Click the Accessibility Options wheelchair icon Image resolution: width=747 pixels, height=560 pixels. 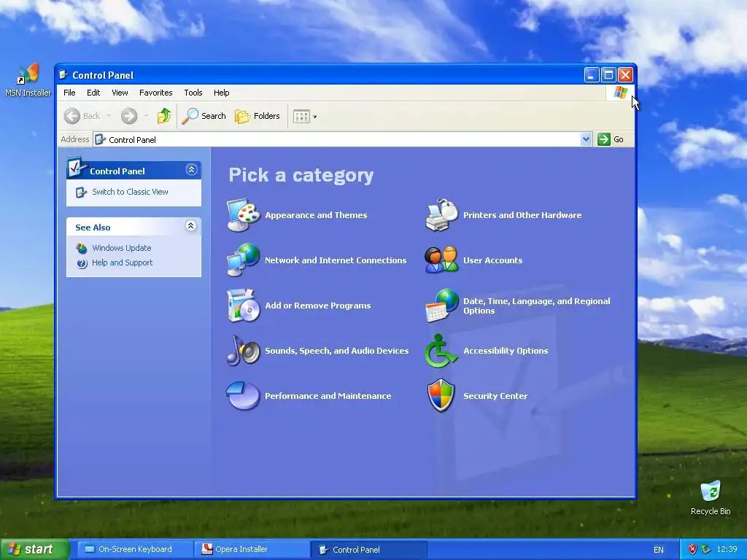441,351
